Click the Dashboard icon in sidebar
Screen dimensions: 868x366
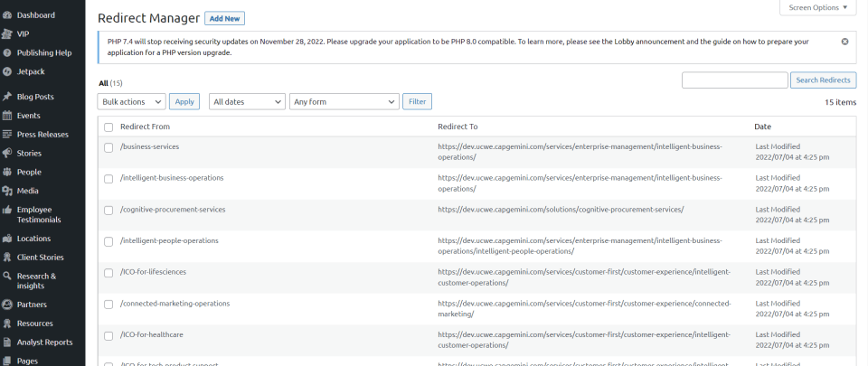point(7,15)
